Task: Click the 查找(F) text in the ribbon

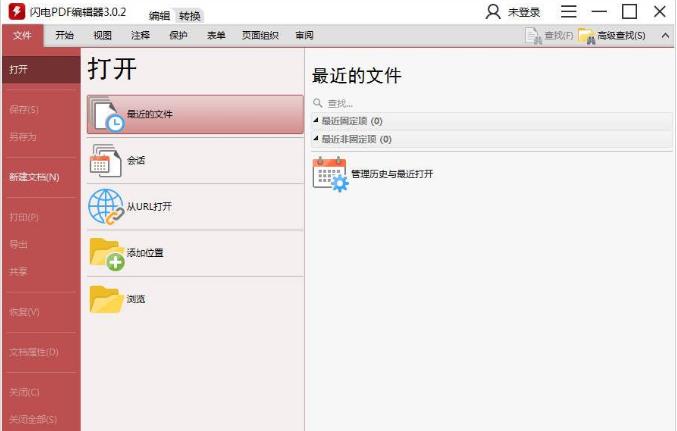Action: pyautogui.click(x=559, y=36)
